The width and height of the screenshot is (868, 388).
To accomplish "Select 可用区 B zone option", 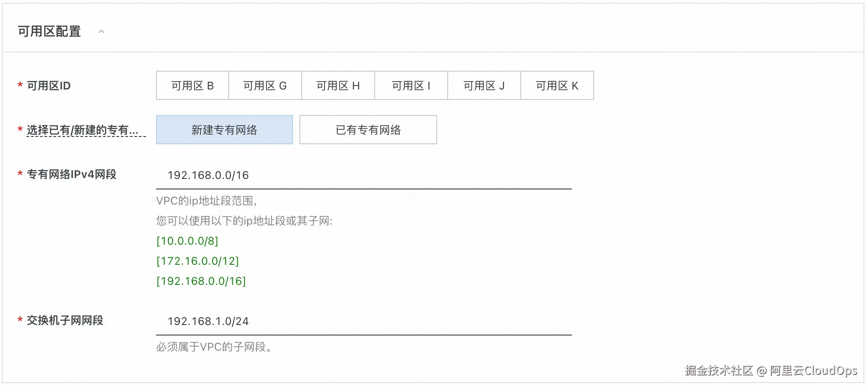I will 192,86.
